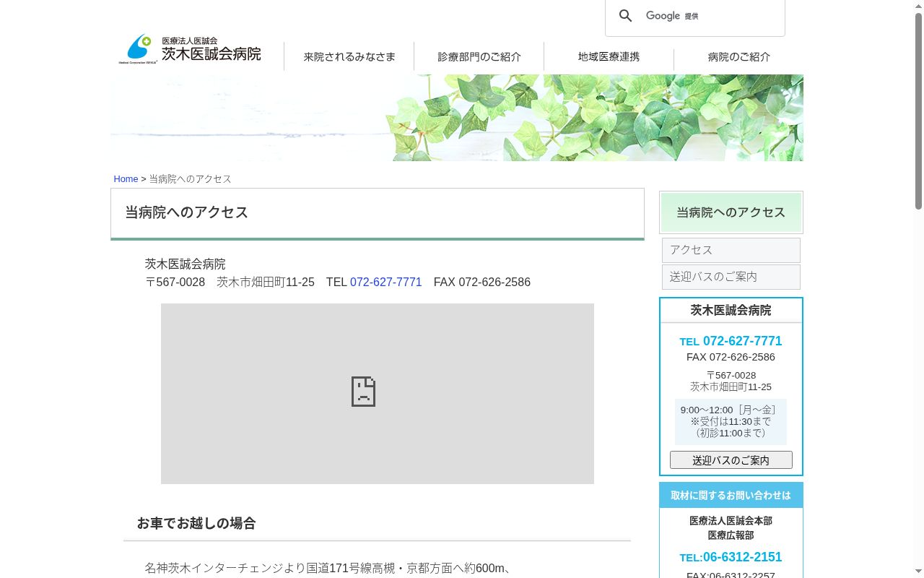This screenshot has height=578, width=924.
Task: Select 送迎バスのご案内 sidebar link
Action: (731, 277)
